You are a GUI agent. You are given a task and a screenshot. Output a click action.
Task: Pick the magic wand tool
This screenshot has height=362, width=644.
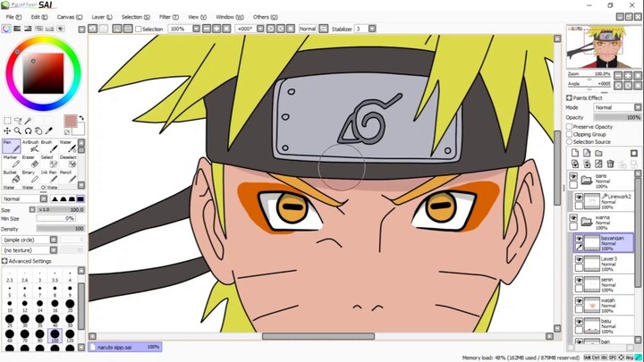tap(28, 121)
